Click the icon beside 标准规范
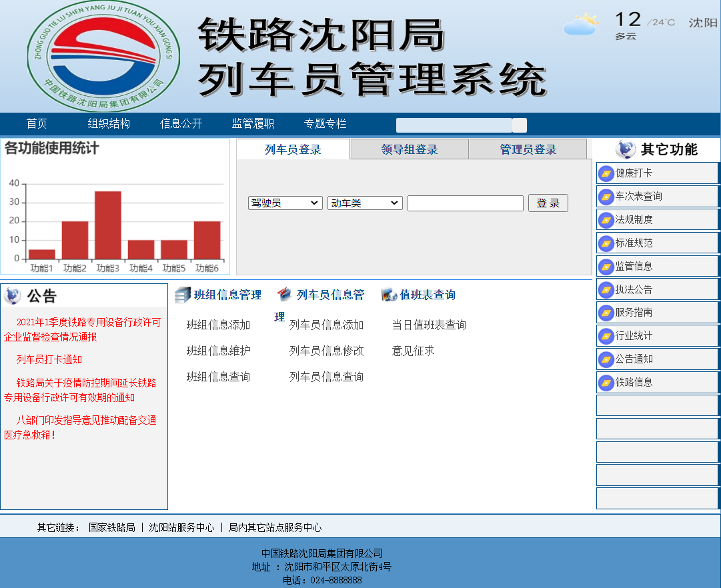The width and height of the screenshot is (721, 588). click(606, 243)
